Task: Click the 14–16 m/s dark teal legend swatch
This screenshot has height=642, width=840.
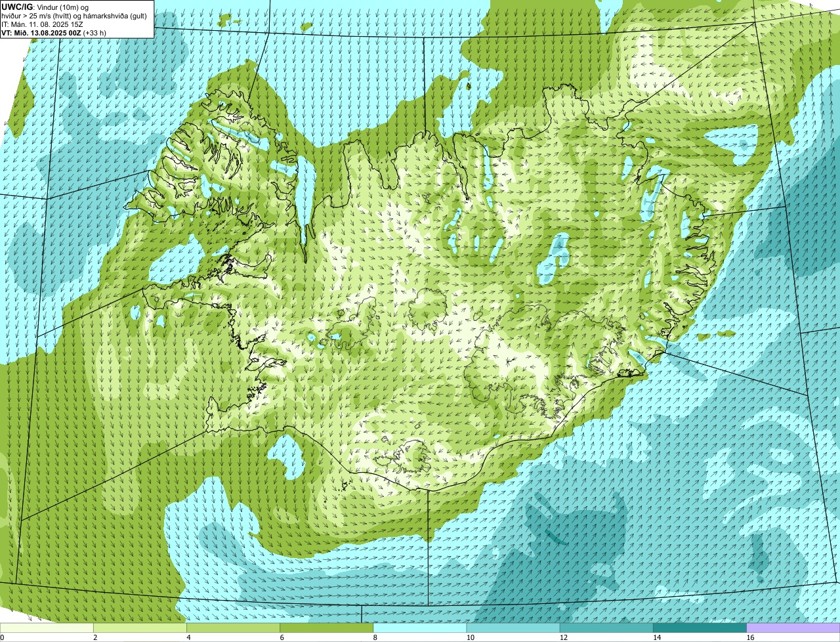Action: click(700, 628)
